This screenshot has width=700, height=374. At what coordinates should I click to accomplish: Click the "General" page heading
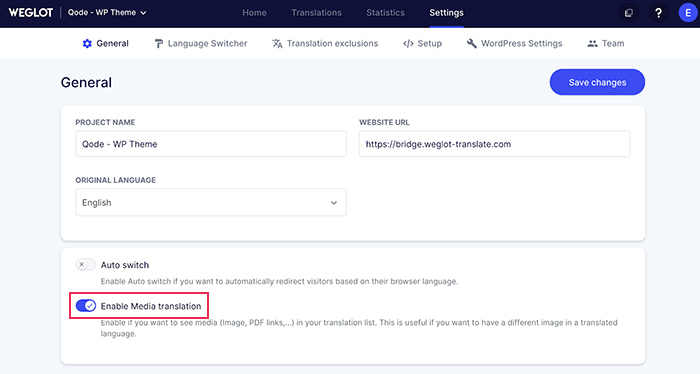coord(86,83)
